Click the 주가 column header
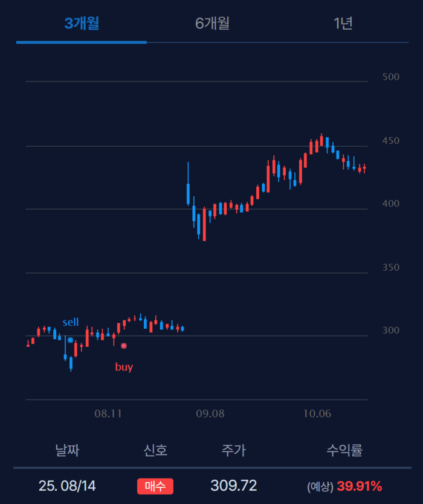423x504 pixels. [x=234, y=450]
